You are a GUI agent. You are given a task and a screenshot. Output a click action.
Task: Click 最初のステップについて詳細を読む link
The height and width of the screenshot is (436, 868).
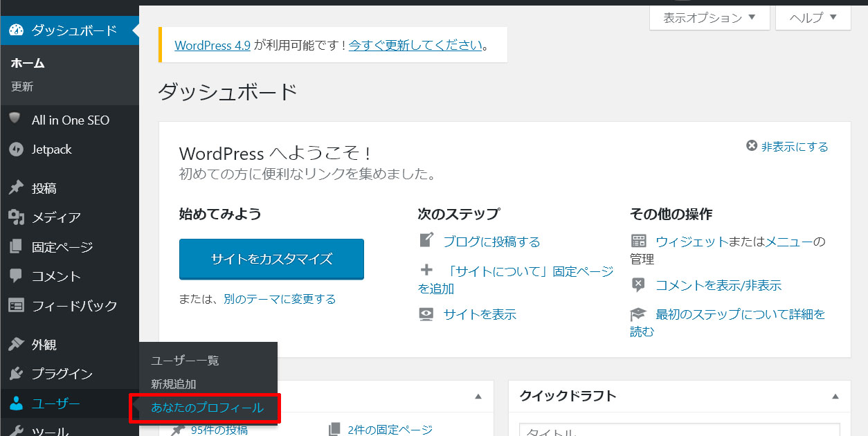[727, 323]
